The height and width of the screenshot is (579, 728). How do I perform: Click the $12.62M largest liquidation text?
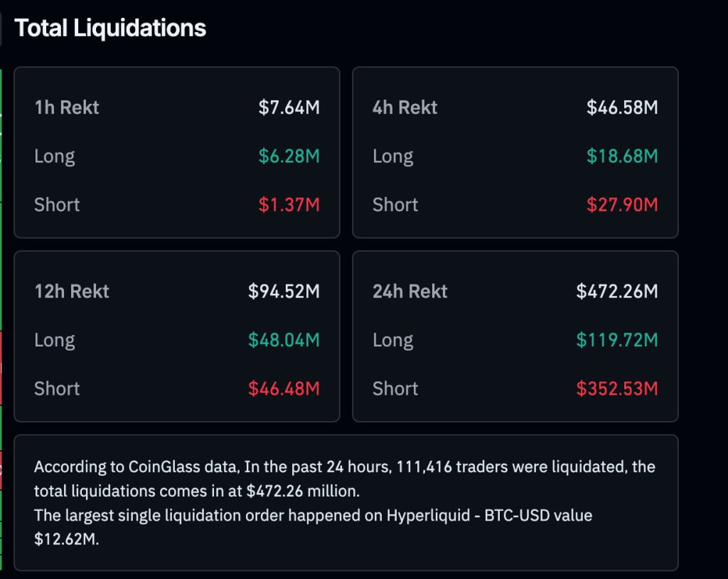[67, 540]
